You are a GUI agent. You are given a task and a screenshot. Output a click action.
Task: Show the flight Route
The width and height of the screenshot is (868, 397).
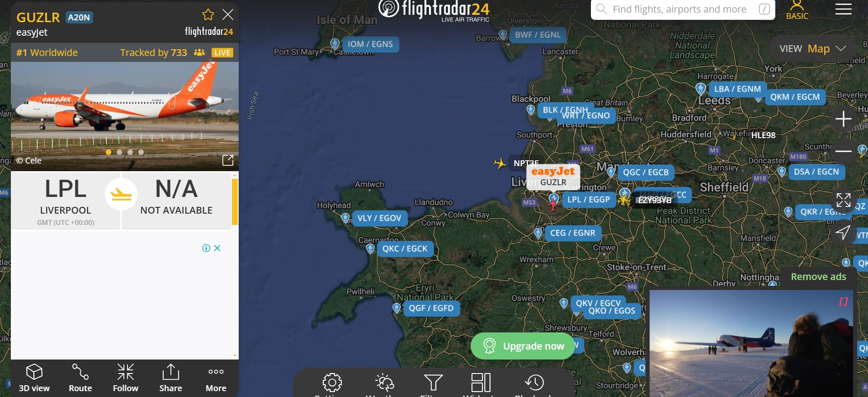pos(80,378)
